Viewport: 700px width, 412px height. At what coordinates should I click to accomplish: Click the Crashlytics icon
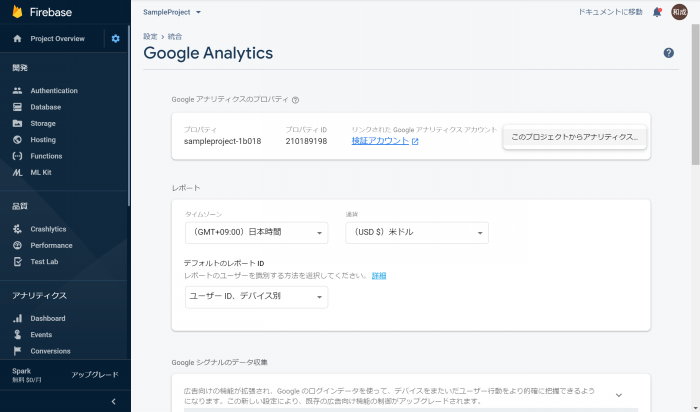pos(17,229)
